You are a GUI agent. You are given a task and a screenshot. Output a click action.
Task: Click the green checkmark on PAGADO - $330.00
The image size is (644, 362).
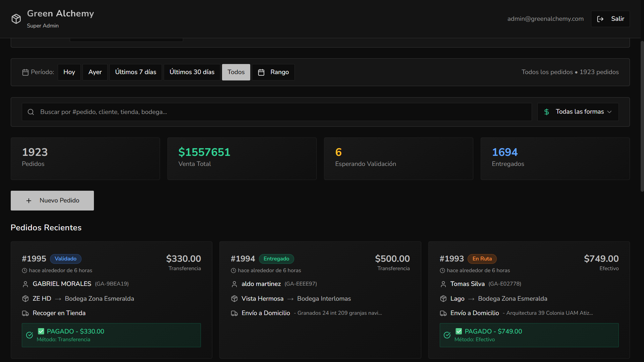41,331
